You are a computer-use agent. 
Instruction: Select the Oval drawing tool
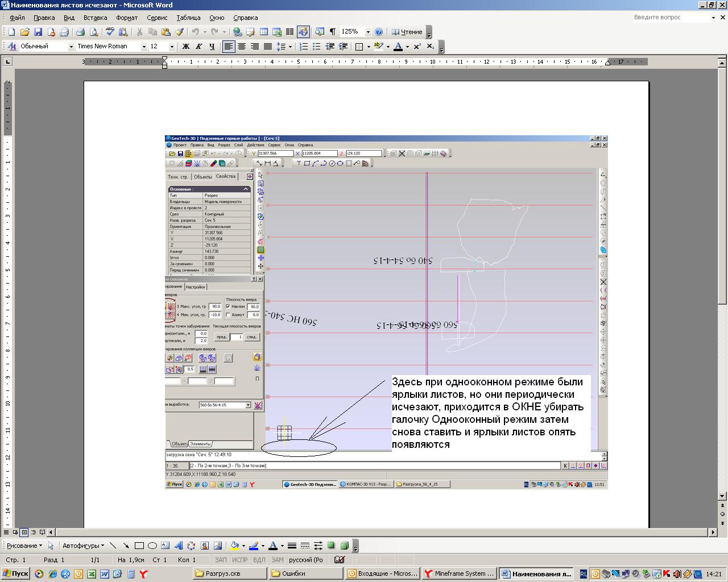(152, 546)
